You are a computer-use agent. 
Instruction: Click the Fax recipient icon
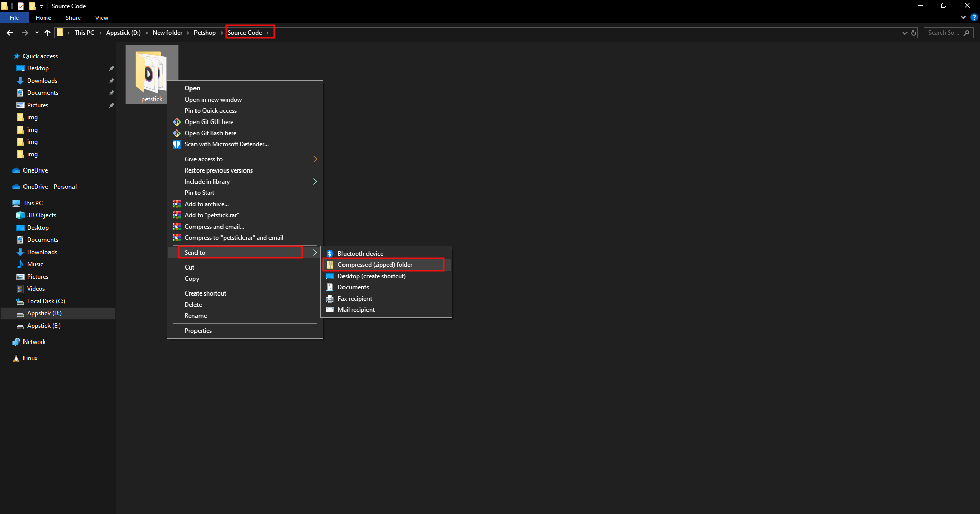pyautogui.click(x=330, y=299)
